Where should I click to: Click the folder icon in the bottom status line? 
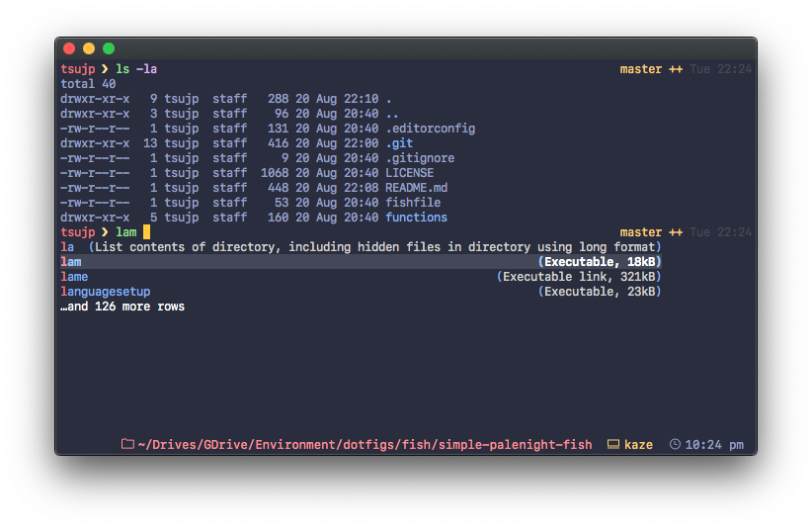click(127, 444)
